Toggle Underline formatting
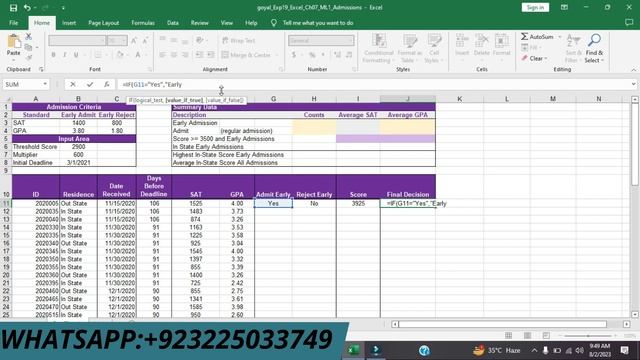Image resolution: width=640 pixels, height=360 pixels. point(76,55)
